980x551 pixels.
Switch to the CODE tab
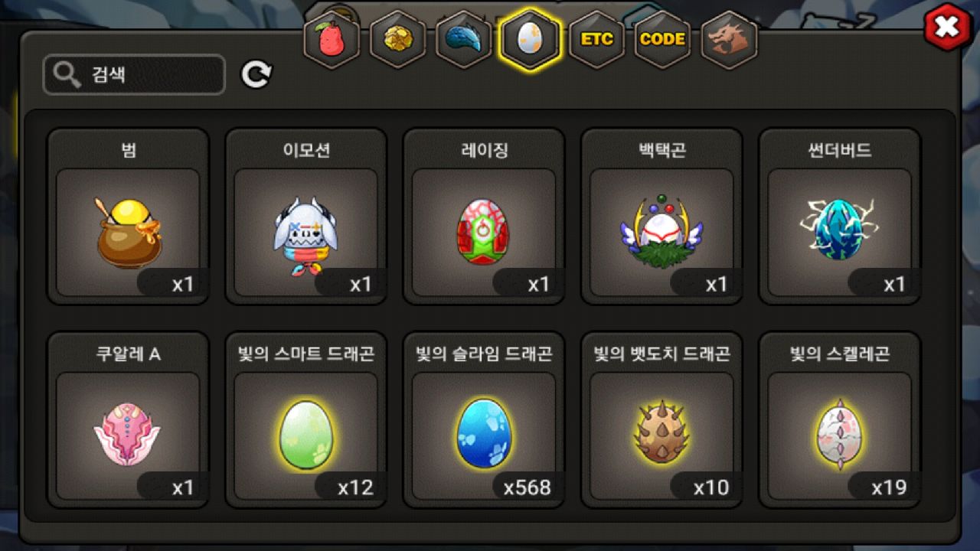tap(662, 39)
